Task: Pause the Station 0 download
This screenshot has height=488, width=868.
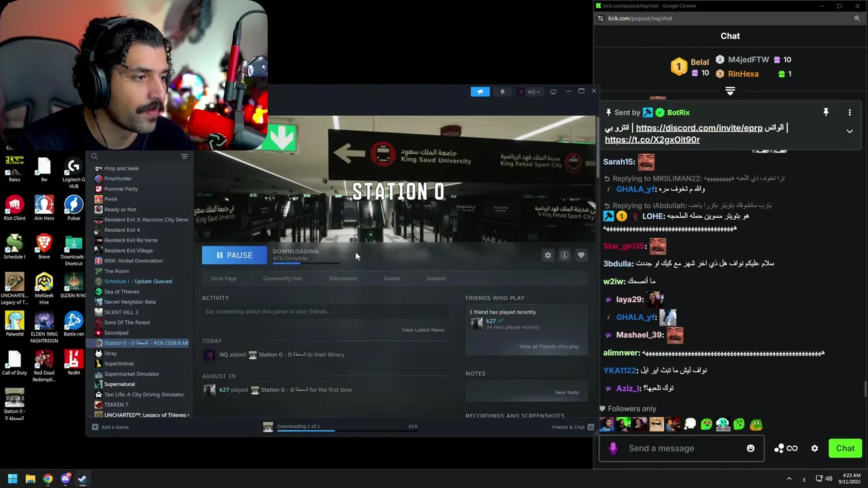Action: [x=234, y=256]
